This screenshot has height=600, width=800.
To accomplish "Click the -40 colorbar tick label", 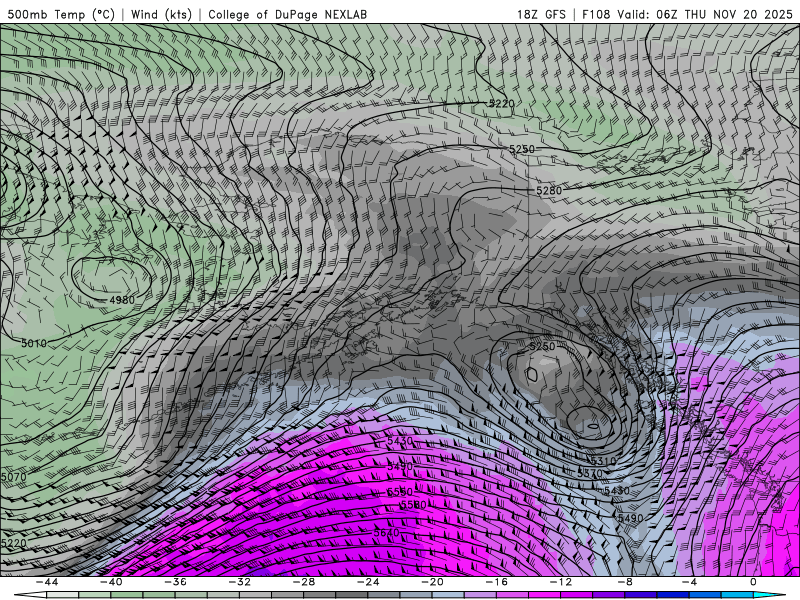I will tap(111, 582).
